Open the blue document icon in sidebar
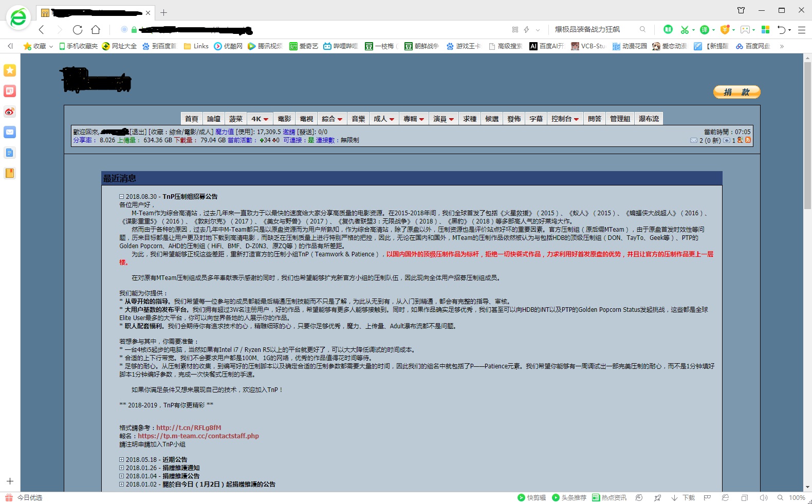812x504 pixels. [10, 153]
